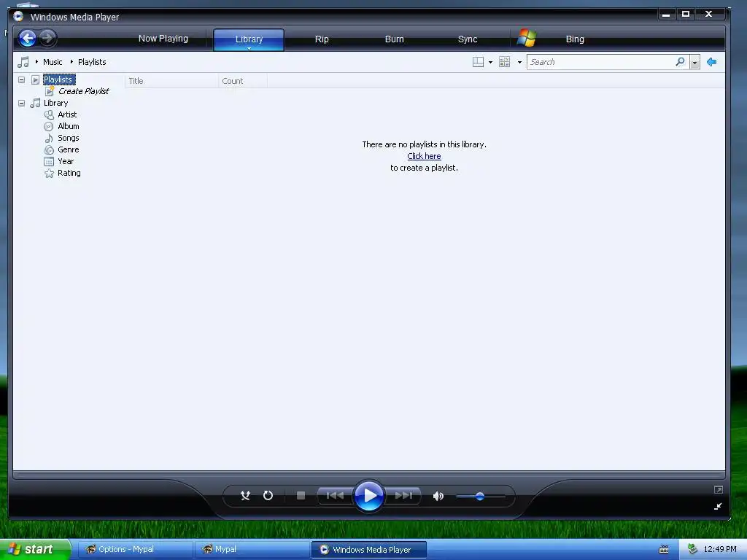Click Create Playlist in the tree
This screenshot has height=560, width=747.
pos(83,91)
